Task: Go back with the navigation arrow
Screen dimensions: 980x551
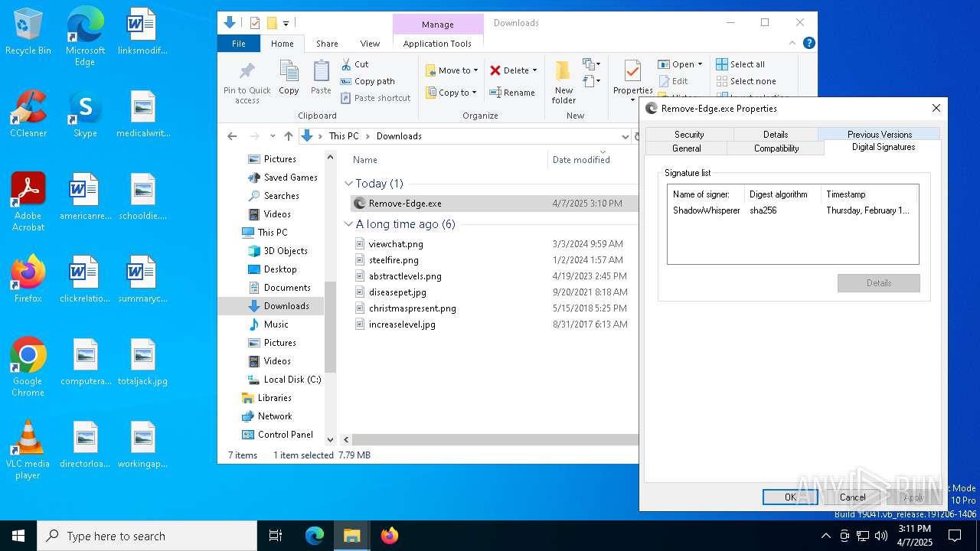Action: click(x=232, y=136)
